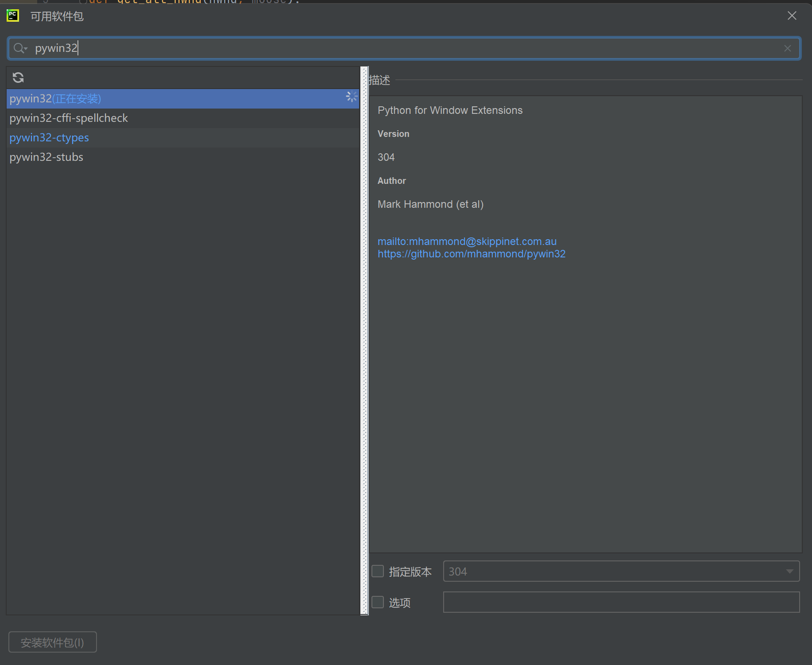Clear the pywin32 search text
The height and width of the screenshot is (665, 812).
(787, 48)
